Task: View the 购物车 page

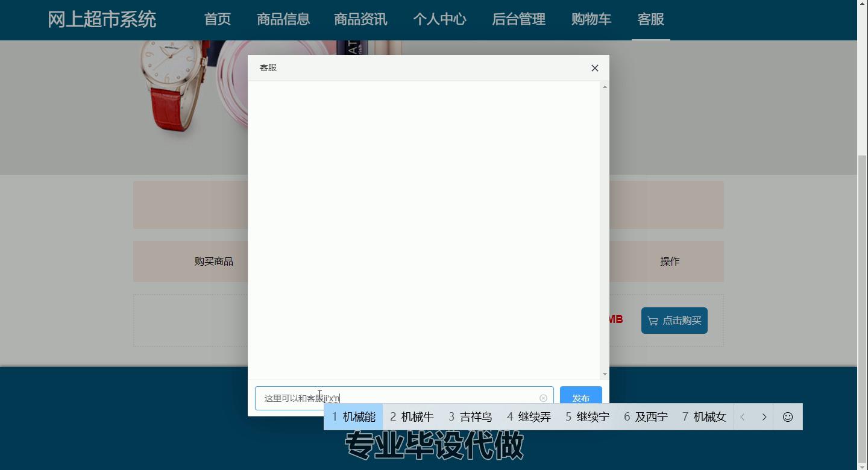Action: point(591,19)
